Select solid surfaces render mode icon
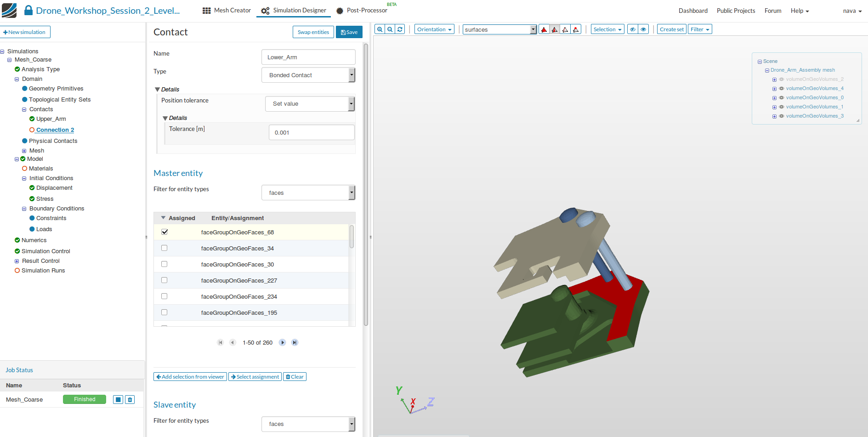 click(544, 29)
